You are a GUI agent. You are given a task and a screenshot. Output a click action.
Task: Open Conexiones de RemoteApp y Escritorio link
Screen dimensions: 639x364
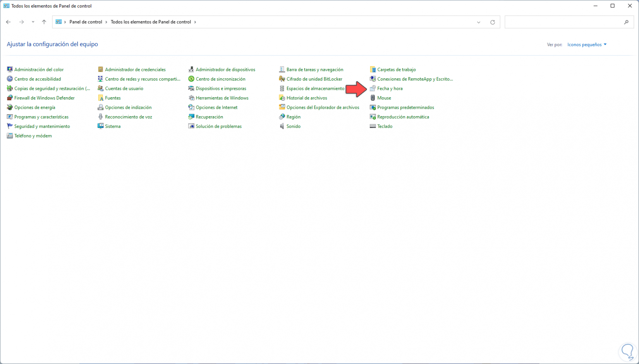click(x=415, y=79)
